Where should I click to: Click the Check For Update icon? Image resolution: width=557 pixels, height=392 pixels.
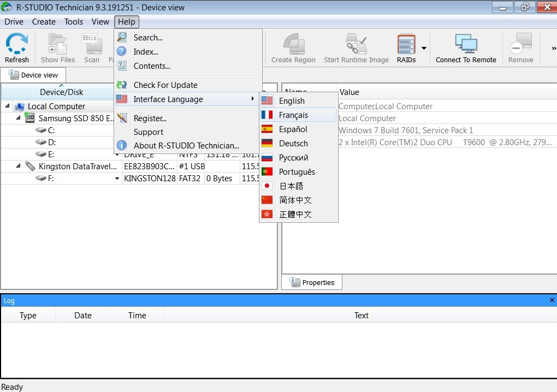click(122, 85)
